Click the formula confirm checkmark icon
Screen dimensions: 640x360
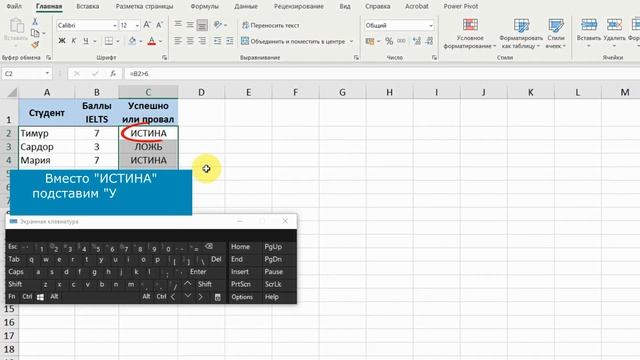[95, 73]
